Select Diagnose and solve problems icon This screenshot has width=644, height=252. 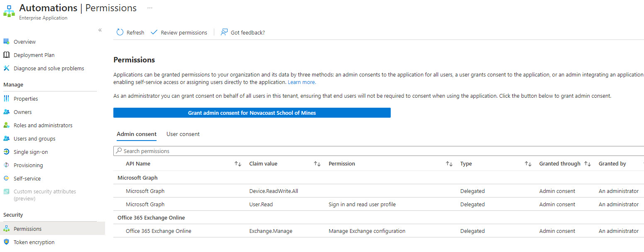(6, 68)
